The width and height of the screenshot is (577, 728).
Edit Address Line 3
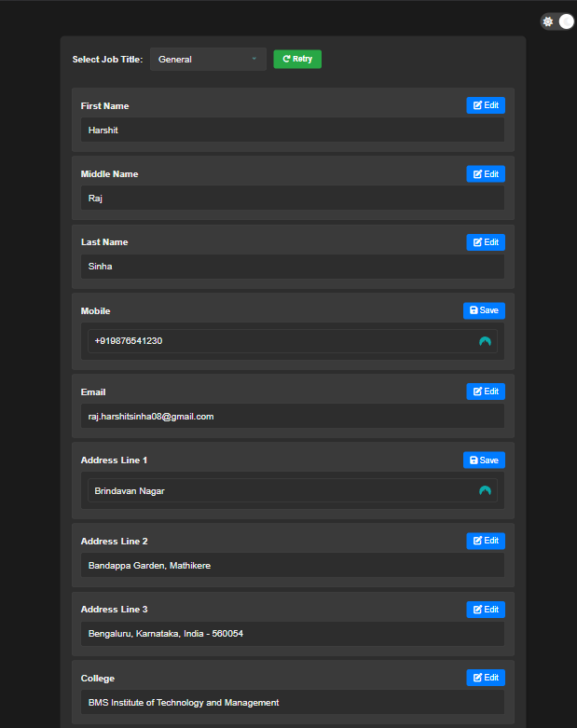[x=486, y=610]
